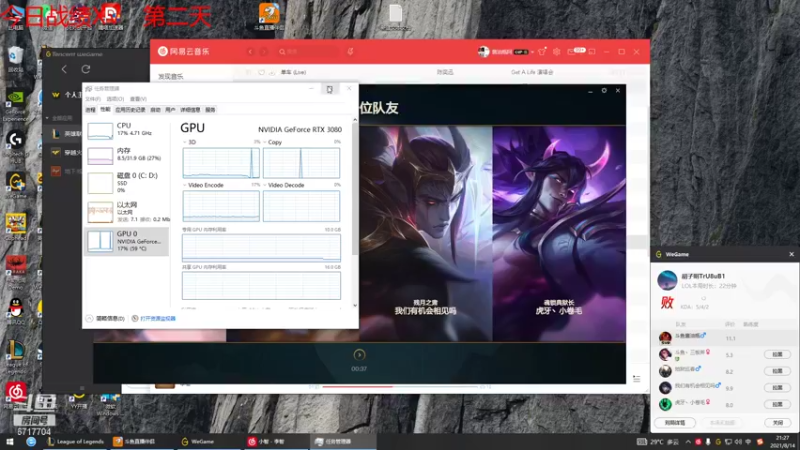Click Task Manager scrollbar down arrow

pyautogui.click(x=355, y=306)
